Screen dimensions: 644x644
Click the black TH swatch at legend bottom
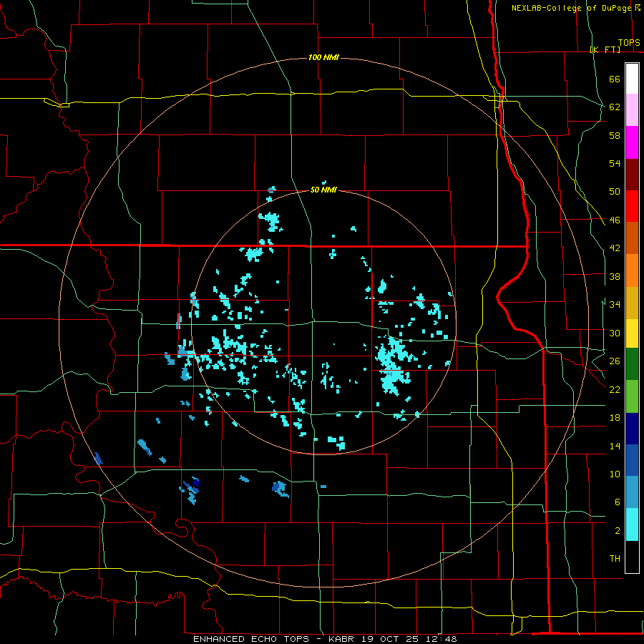632,557
